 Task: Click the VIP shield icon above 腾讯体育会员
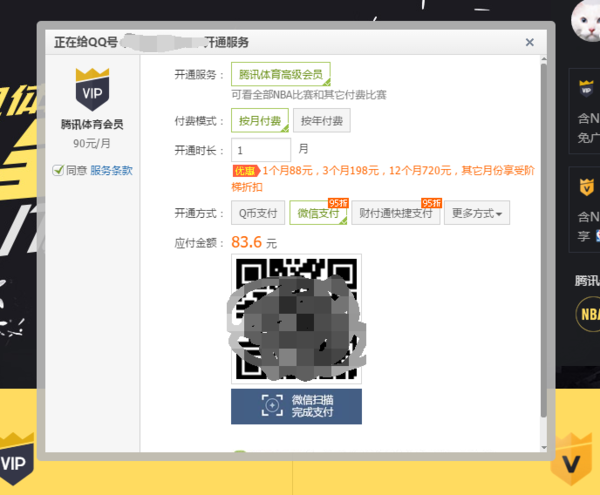click(x=92, y=90)
